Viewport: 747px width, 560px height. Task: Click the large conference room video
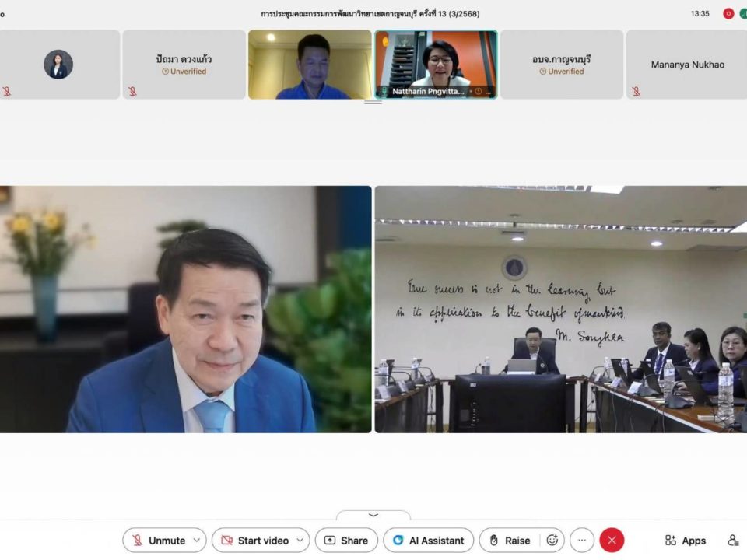tap(561, 309)
